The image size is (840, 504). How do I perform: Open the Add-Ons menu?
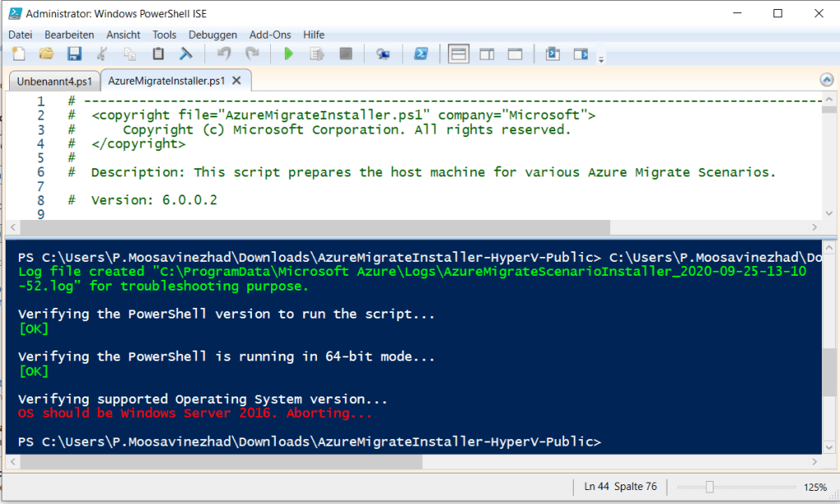click(269, 34)
